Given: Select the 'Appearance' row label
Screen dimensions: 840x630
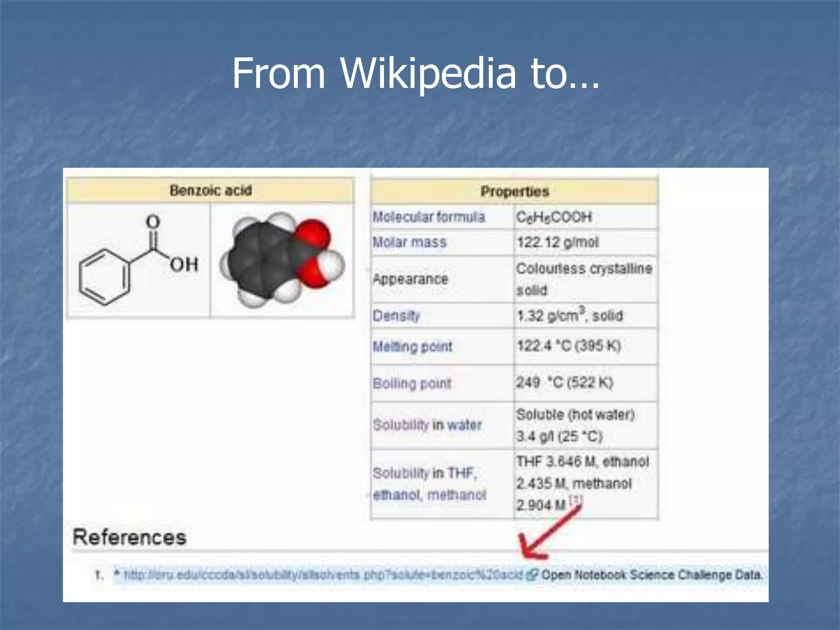Looking at the screenshot, I should pos(410,279).
